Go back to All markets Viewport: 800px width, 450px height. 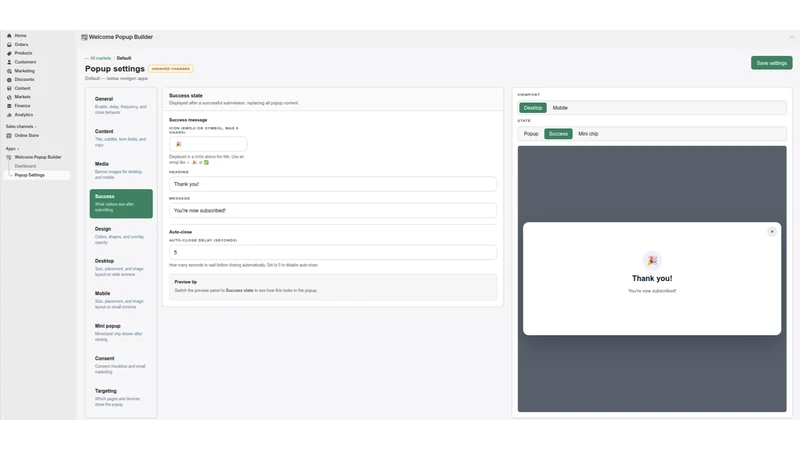98,58
